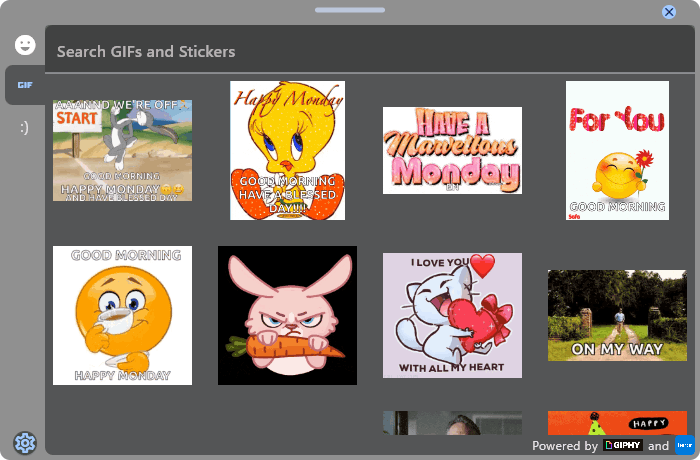Image resolution: width=700 pixels, height=460 pixels.
Task: Pick the Bugs Bunny START race GIF
Action: (x=122, y=150)
